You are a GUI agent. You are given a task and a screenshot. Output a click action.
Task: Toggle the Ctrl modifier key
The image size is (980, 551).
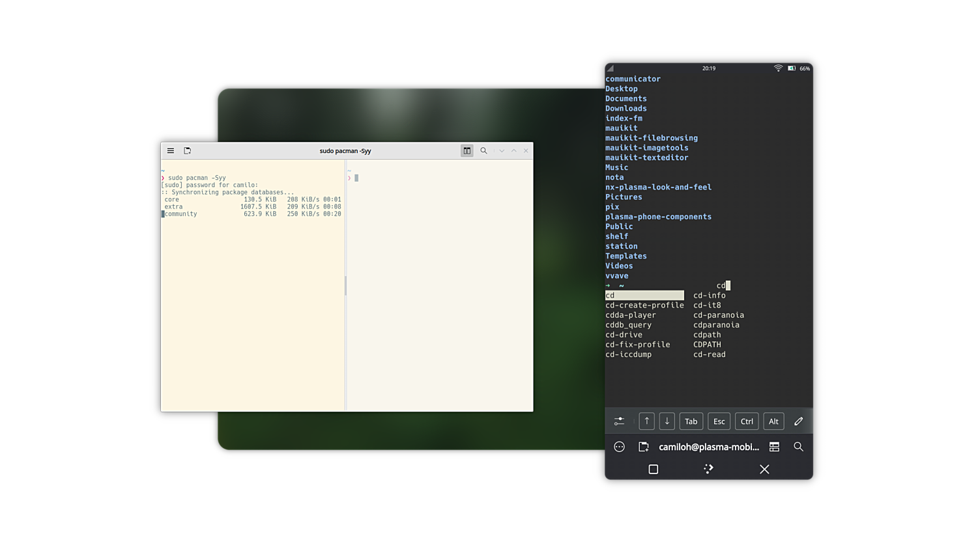tap(747, 421)
